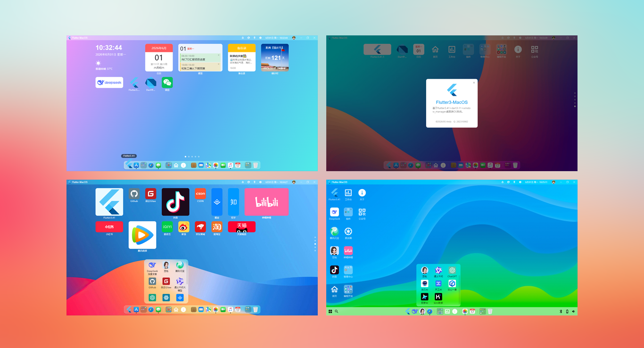Open the DeepSeek desktop icon in the green-taskbar window
This screenshot has height=348, width=644.
(x=334, y=212)
